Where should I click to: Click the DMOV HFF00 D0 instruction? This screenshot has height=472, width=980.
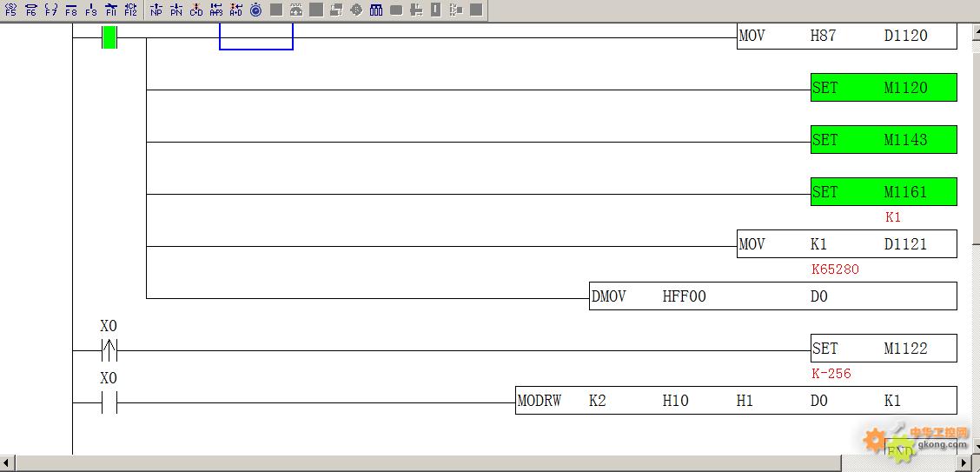(772, 296)
